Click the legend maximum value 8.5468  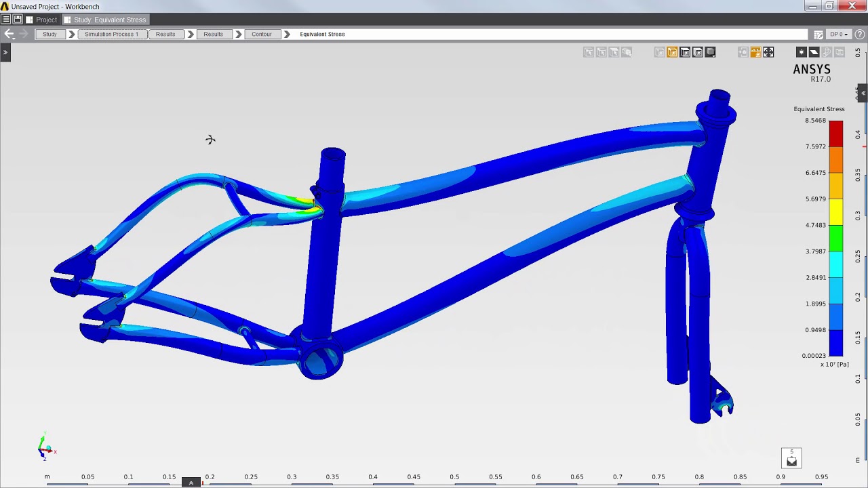point(815,121)
